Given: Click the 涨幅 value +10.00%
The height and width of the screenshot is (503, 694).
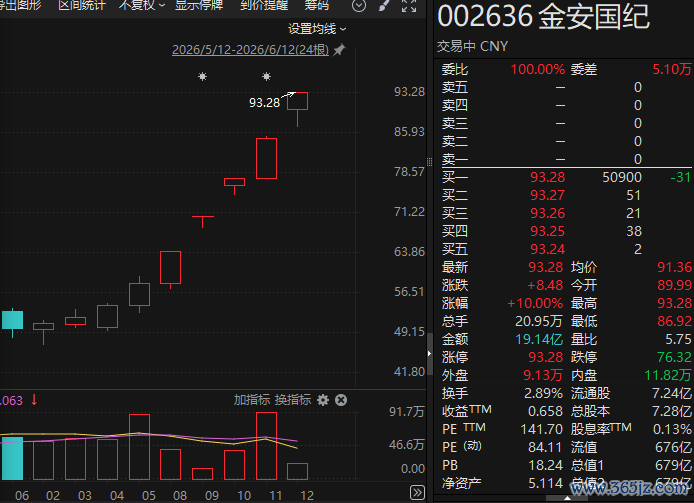Looking at the screenshot, I should coord(535,303).
